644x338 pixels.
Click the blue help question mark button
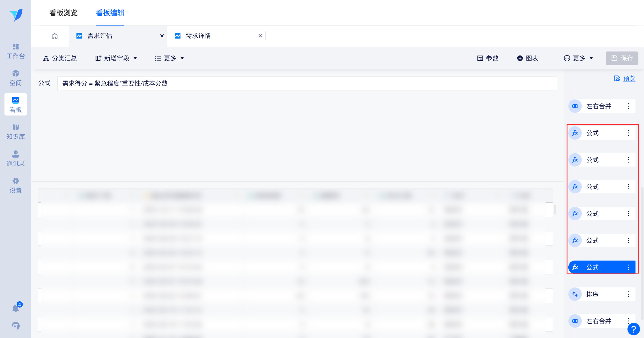(633, 329)
